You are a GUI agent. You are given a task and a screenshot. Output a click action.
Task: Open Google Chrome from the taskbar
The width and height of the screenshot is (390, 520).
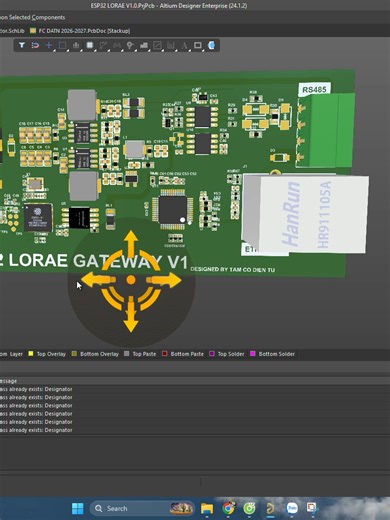pos(228,508)
